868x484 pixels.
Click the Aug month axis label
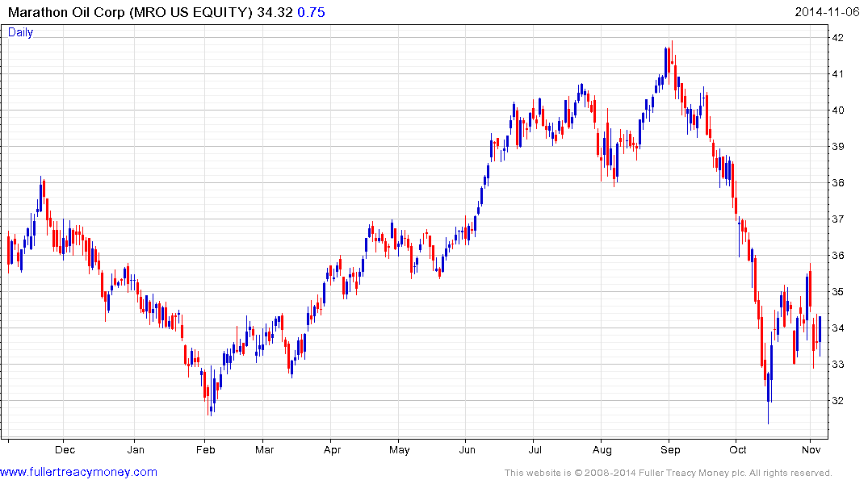click(602, 449)
